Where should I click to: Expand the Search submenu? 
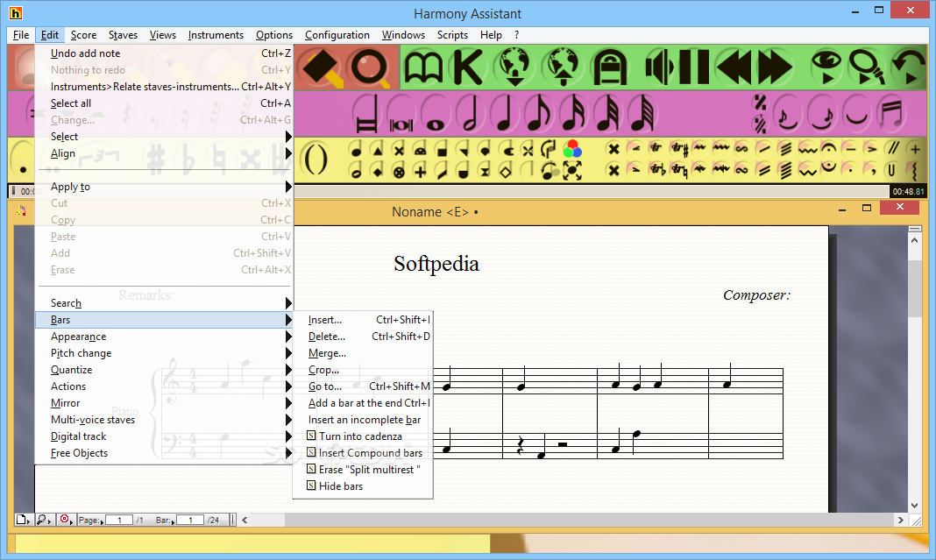click(x=164, y=303)
